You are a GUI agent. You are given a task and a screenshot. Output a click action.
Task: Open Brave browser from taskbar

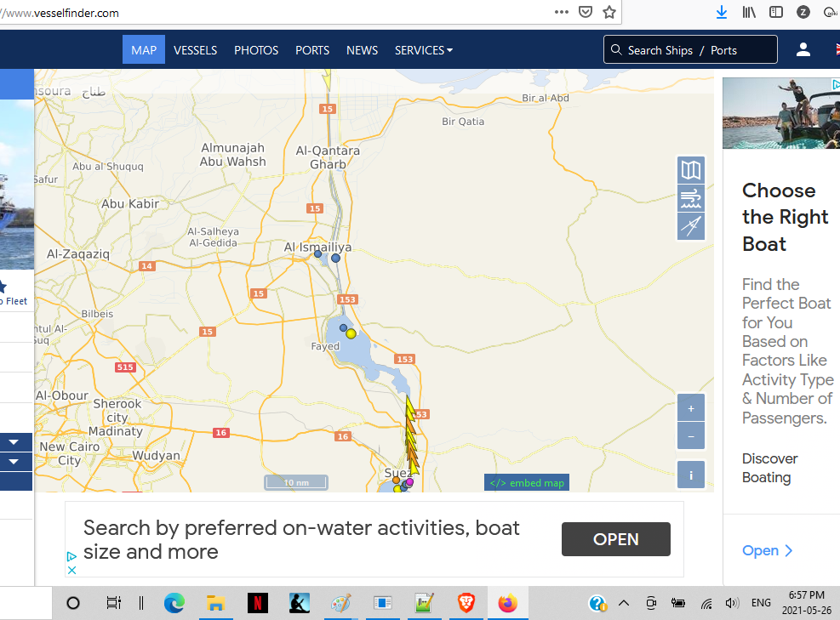pyautogui.click(x=466, y=603)
